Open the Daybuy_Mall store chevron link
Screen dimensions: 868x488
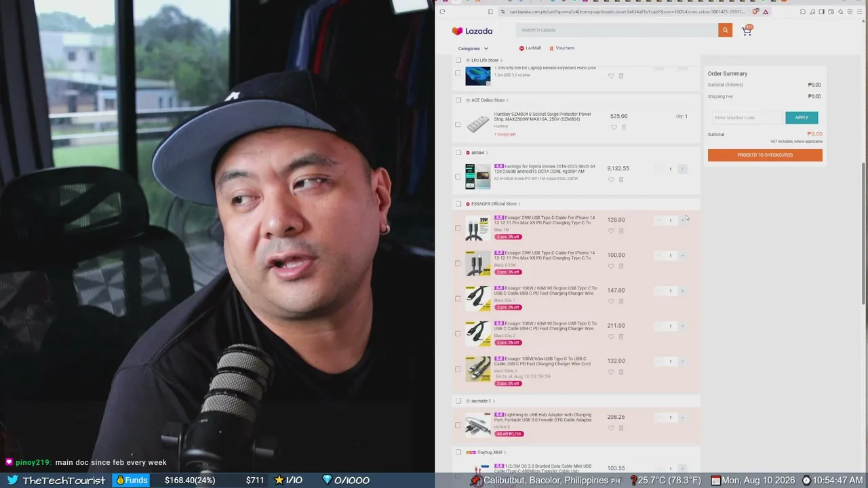click(x=505, y=452)
